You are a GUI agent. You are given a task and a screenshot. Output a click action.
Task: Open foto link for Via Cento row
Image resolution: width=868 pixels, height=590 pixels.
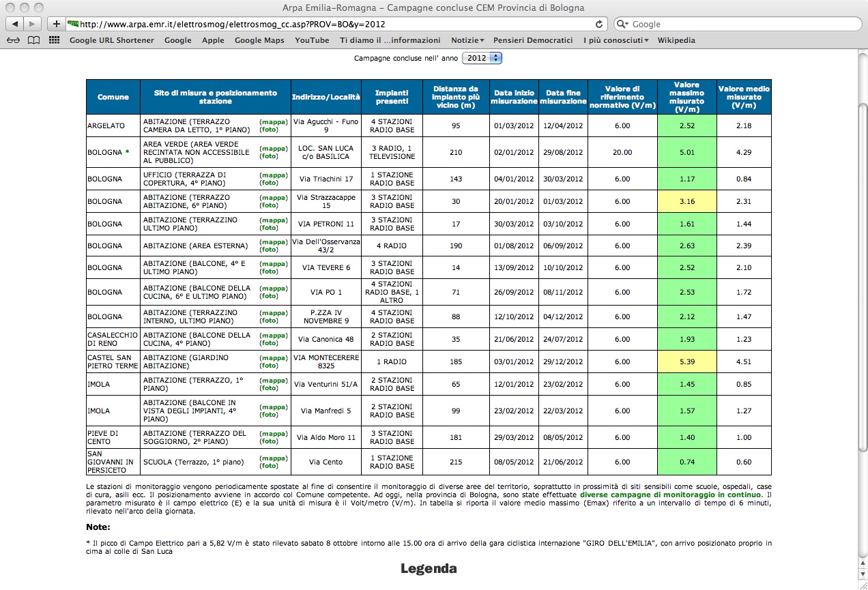270,466
